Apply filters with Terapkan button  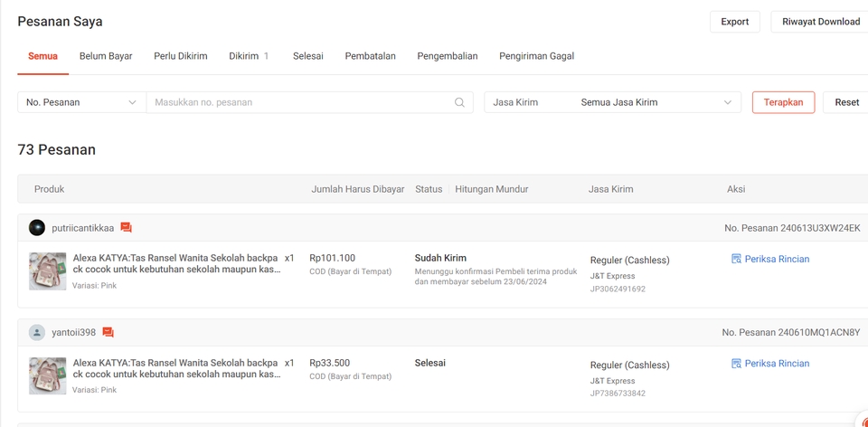click(783, 102)
